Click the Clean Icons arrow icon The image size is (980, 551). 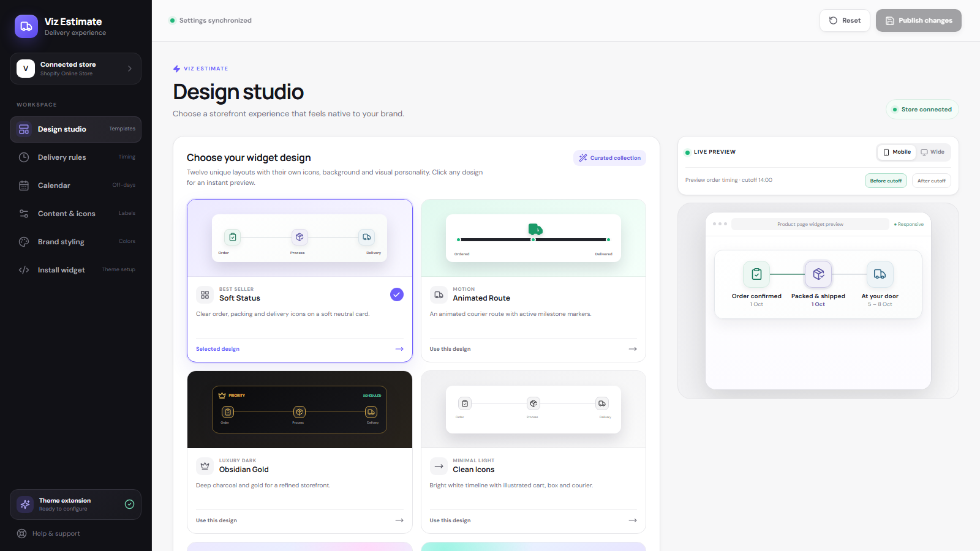[439, 466]
